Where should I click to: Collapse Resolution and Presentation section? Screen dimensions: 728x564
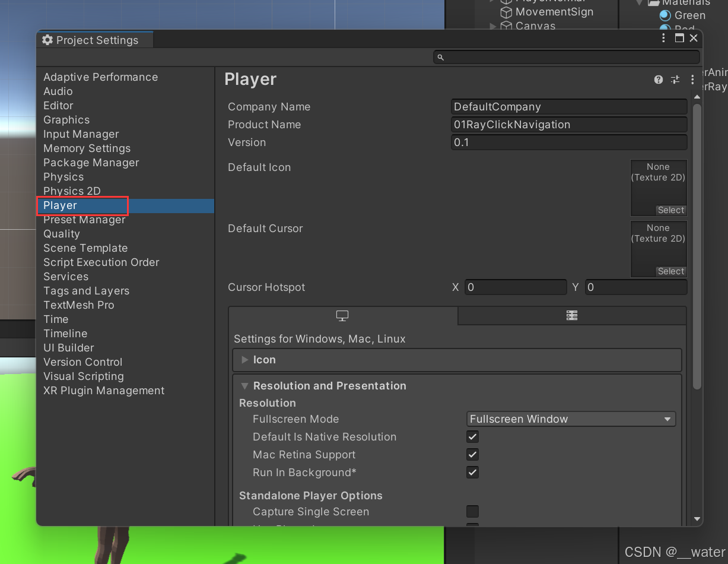click(x=244, y=386)
